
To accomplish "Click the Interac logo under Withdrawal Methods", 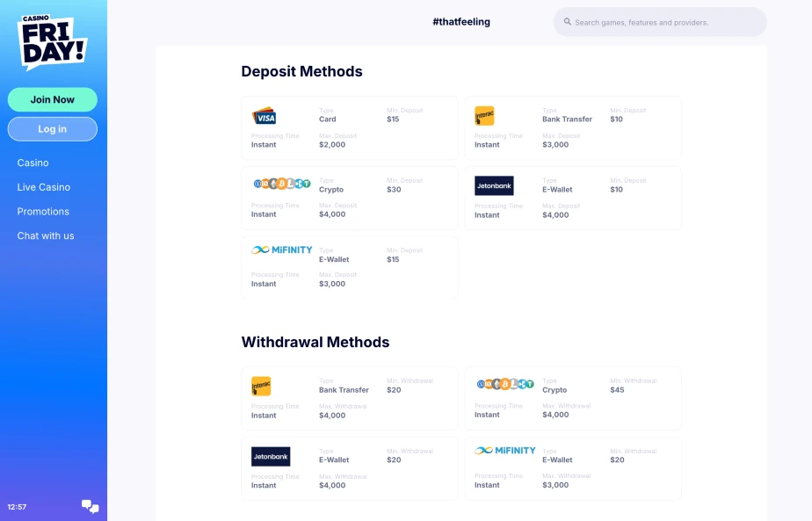I will [261, 387].
